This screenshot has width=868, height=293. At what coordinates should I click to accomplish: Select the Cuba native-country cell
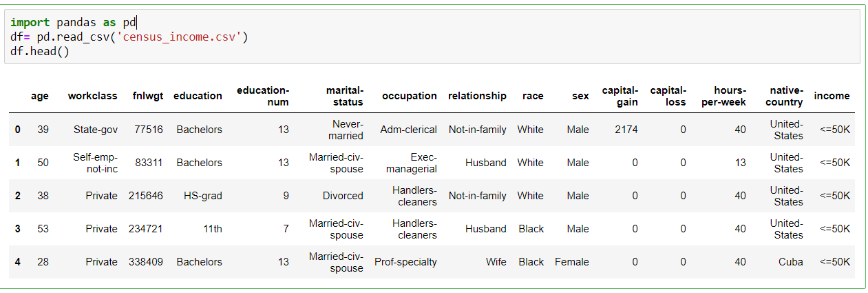pos(792,262)
